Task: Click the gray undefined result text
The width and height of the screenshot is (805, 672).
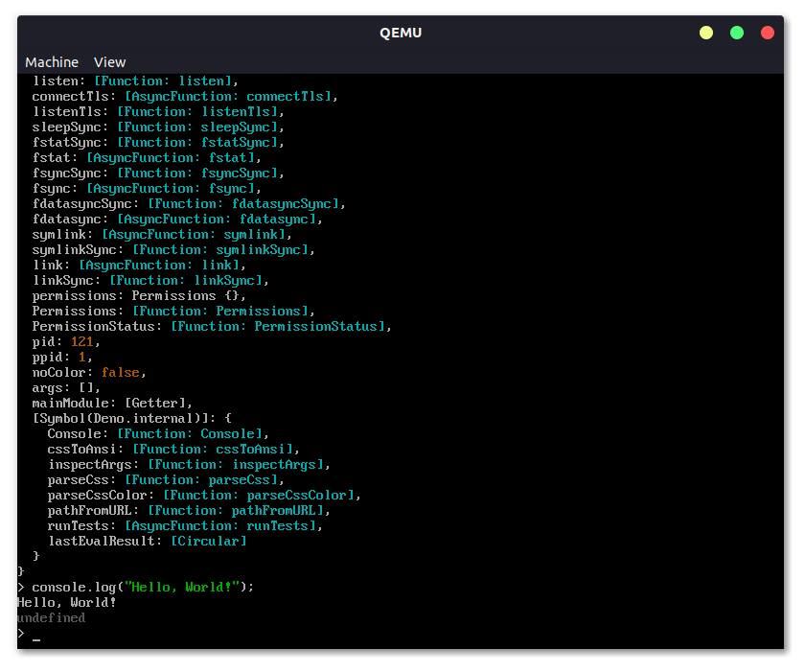Action: pos(51,618)
